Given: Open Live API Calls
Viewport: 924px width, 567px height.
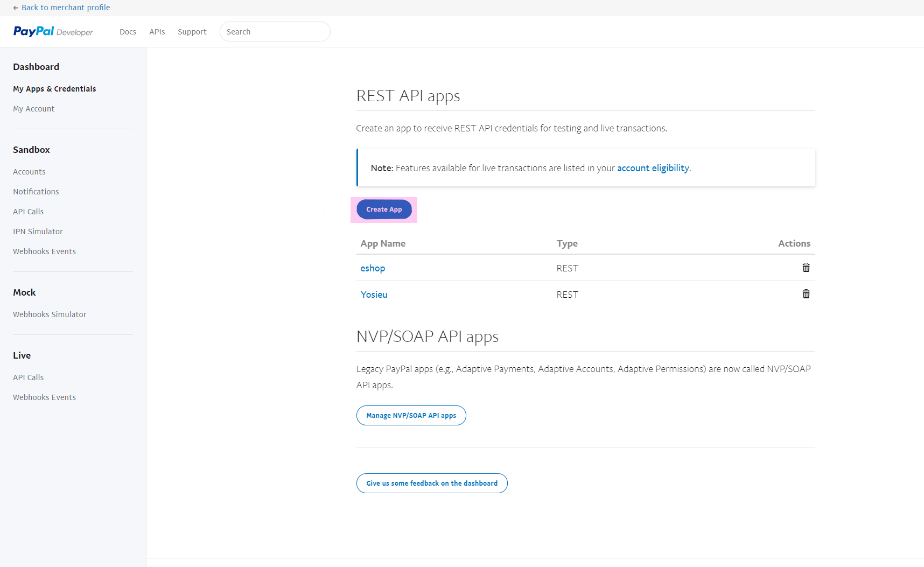Looking at the screenshot, I should click(x=29, y=377).
